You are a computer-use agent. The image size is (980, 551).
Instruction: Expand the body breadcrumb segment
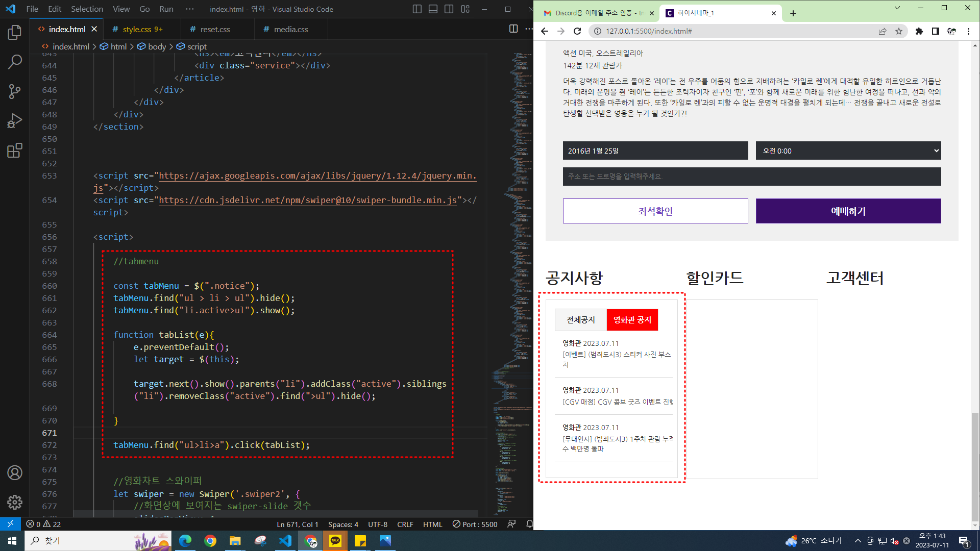point(157,46)
